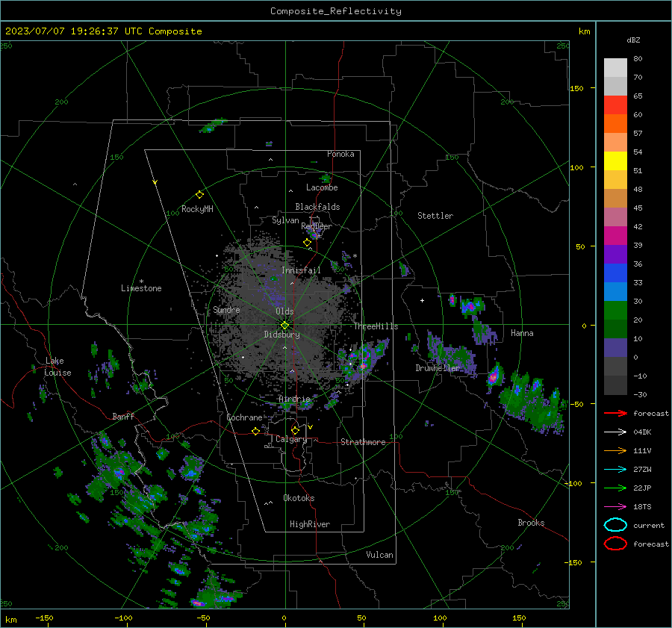Click the yellow diamond marker below RedDeer
The width and height of the screenshot is (672, 628).
(307, 243)
